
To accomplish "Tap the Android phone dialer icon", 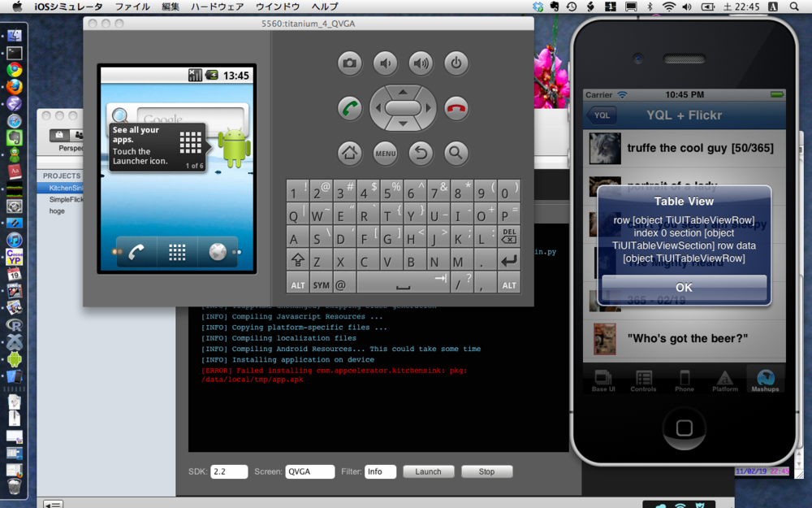I will (x=136, y=252).
